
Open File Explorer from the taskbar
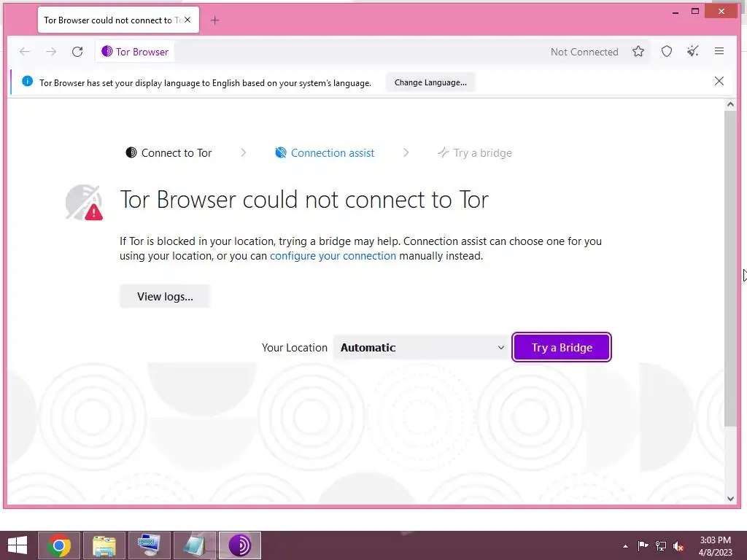[x=104, y=545]
